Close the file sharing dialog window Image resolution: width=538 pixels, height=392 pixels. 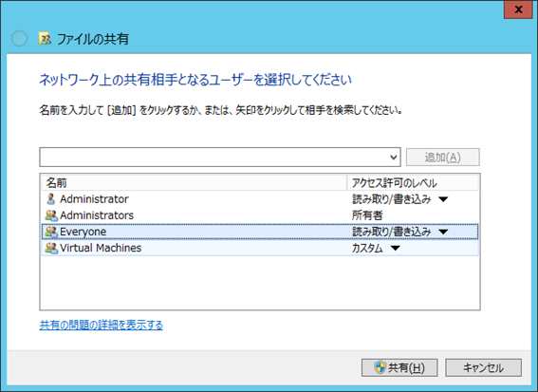[x=518, y=9]
